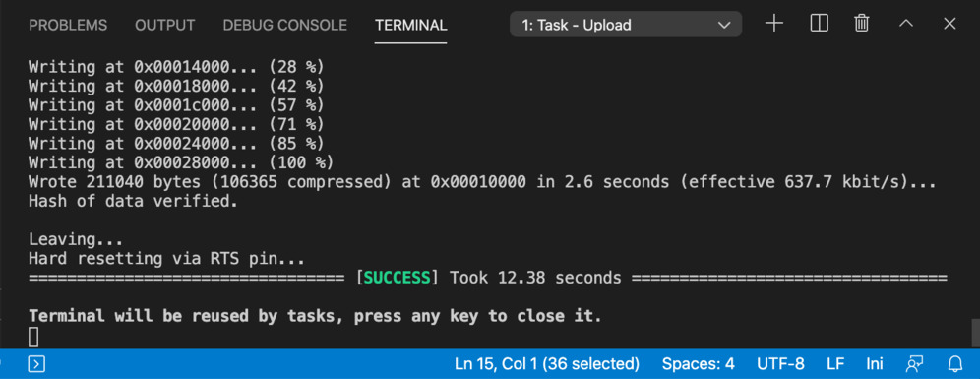Change LF end of line sequence
Screen dimensions: 980x379
[x=835, y=364]
